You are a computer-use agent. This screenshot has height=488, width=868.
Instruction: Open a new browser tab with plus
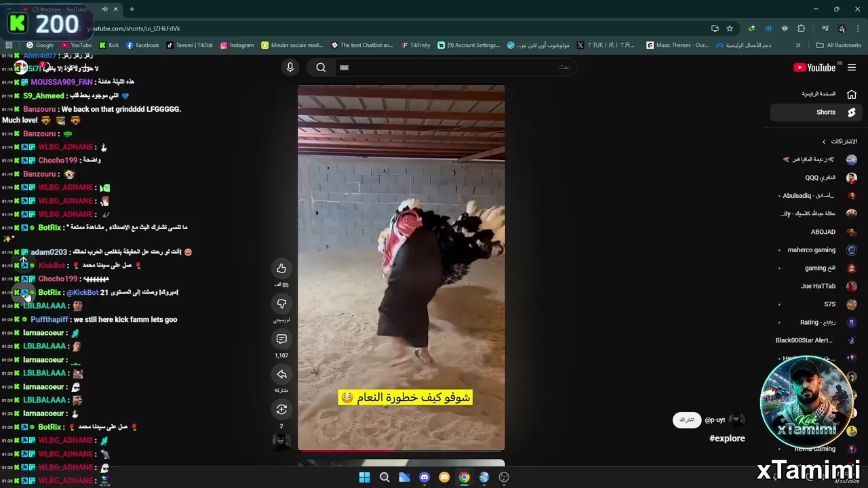click(x=132, y=9)
